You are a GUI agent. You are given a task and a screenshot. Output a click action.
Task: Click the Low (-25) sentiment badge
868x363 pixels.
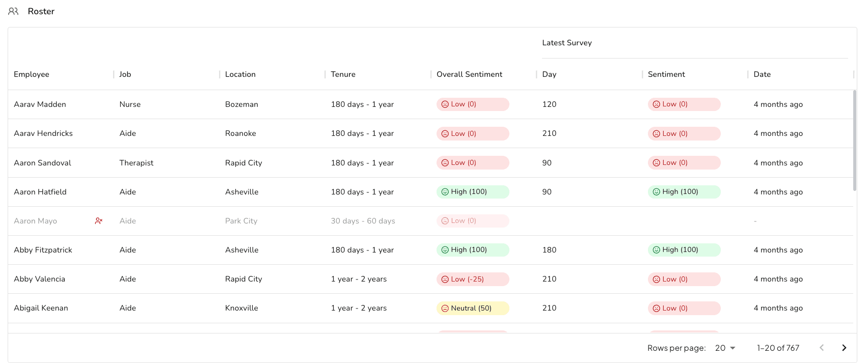[x=473, y=279]
